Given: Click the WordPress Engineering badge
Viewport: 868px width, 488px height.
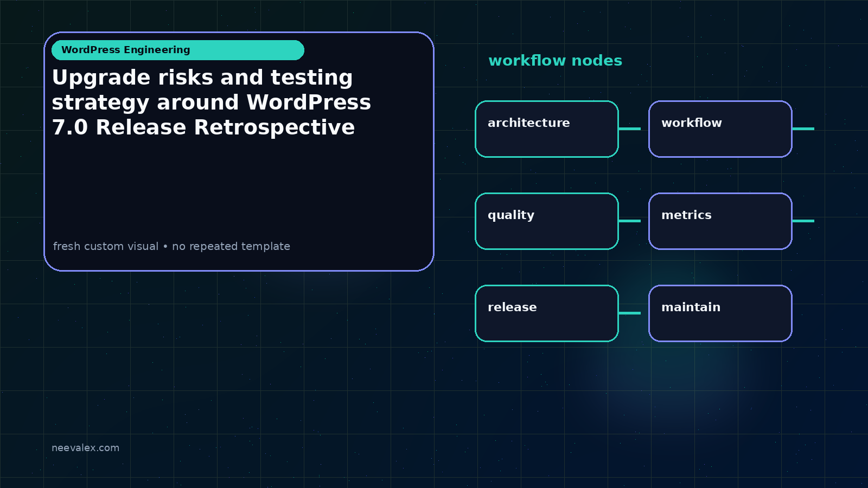Looking at the screenshot, I should [x=178, y=50].
